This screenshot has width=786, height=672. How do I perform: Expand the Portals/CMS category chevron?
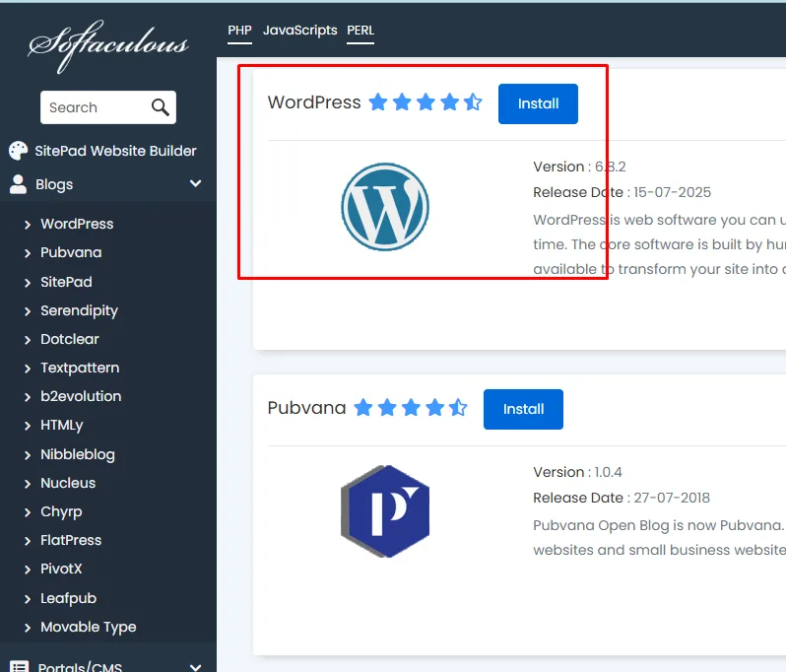click(x=195, y=666)
